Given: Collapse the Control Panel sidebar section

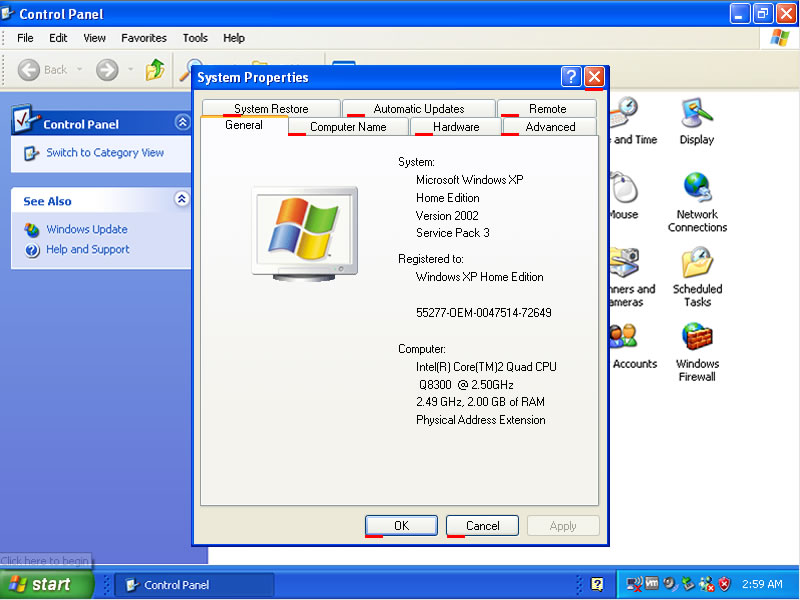Looking at the screenshot, I should coord(181,123).
